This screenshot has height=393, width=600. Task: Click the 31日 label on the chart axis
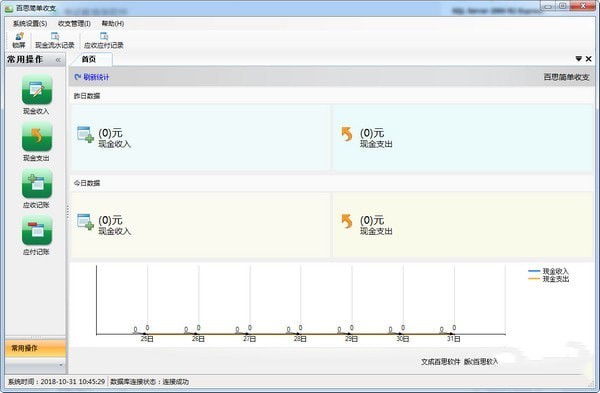pos(453,339)
